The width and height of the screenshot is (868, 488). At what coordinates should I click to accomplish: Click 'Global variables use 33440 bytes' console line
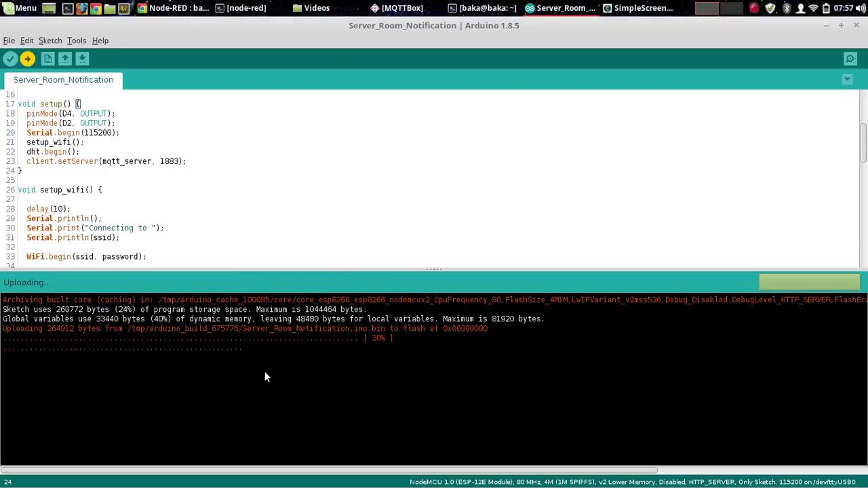pos(273,319)
